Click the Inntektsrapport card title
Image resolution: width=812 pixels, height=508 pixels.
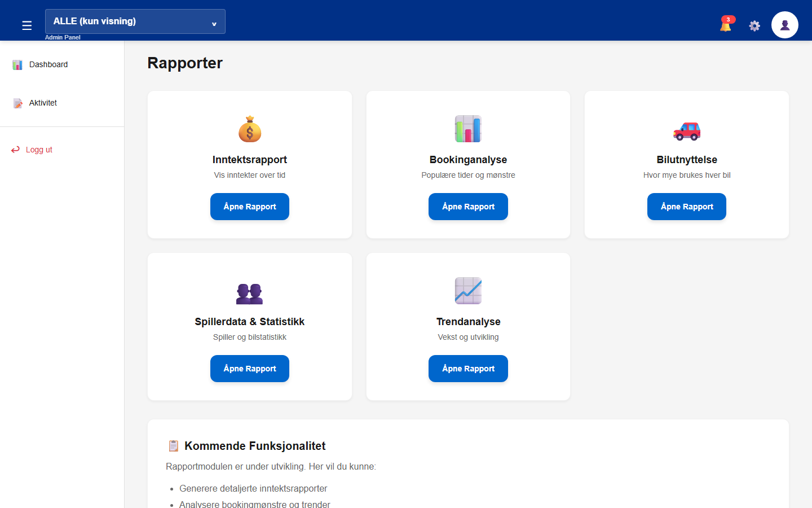click(250, 160)
